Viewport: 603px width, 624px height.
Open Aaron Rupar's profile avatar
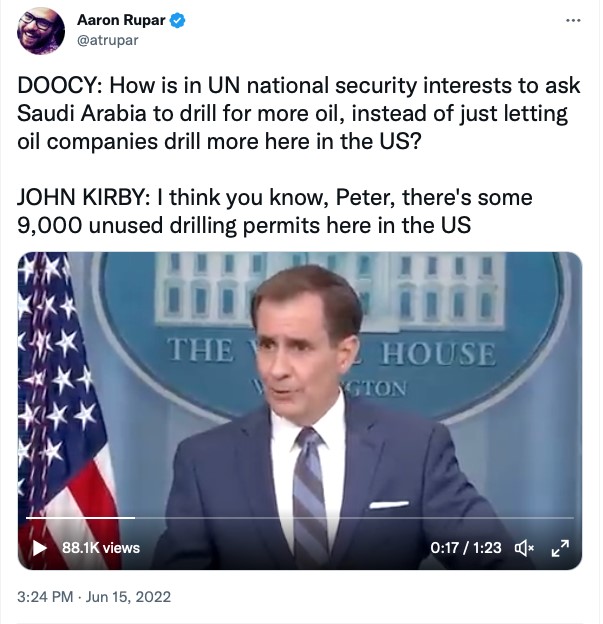[42, 30]
